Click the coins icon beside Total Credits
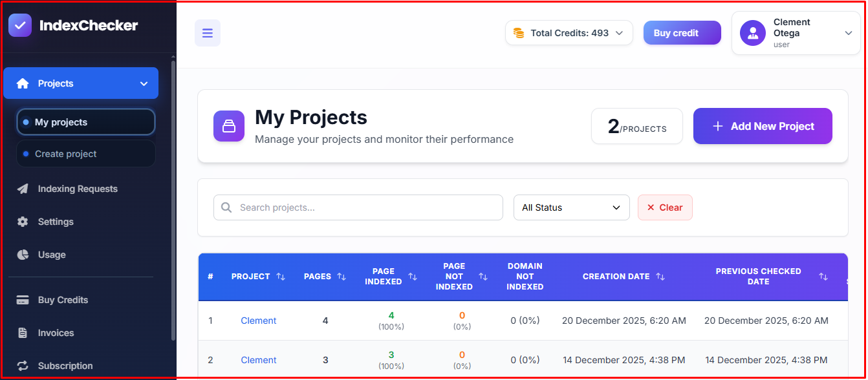868x380 pixels. point(518,33)
